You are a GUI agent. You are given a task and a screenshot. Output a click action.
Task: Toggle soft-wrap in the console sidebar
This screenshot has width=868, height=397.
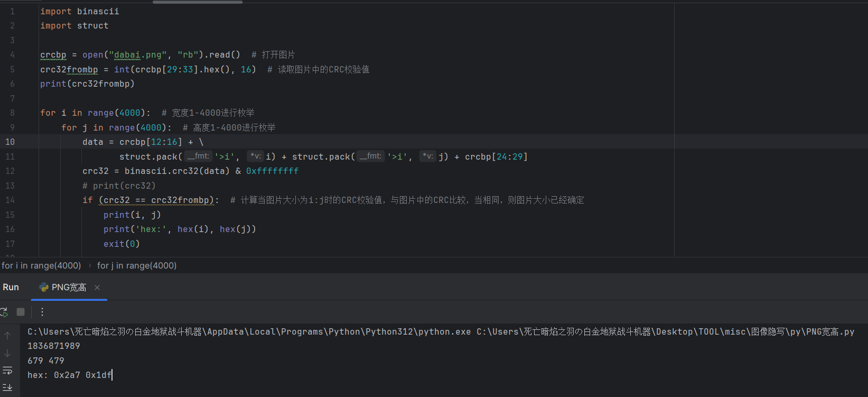pos(7,370)
